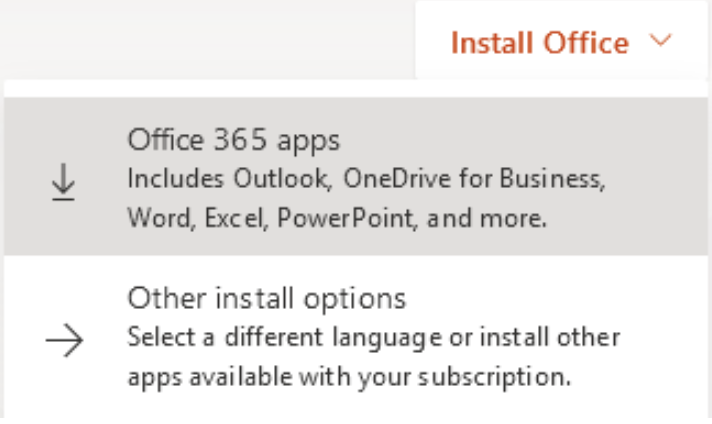
Task: Click "Includes Outlook, OneDrive for Business" description line
Action: pyautogui.click(x=367, y=179)
